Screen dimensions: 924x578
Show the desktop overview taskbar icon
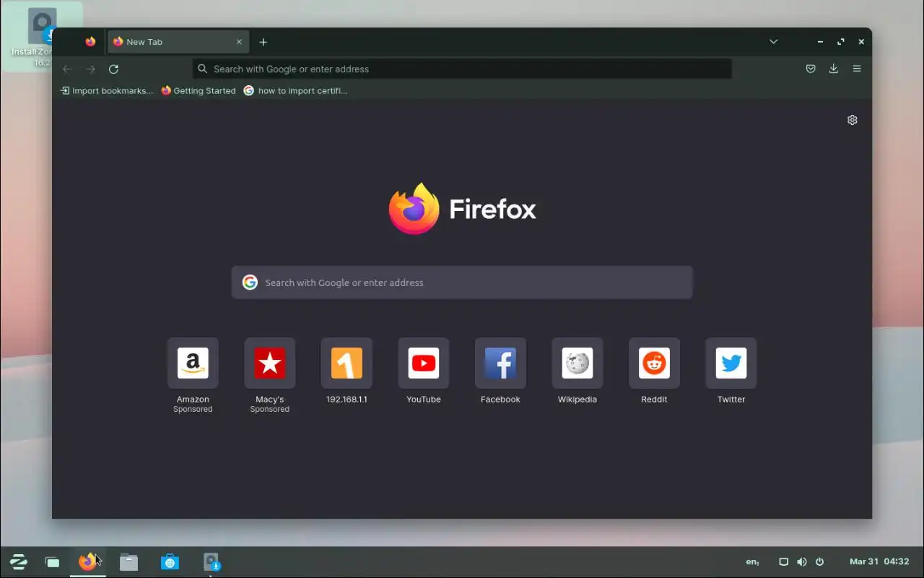point(52,562)
